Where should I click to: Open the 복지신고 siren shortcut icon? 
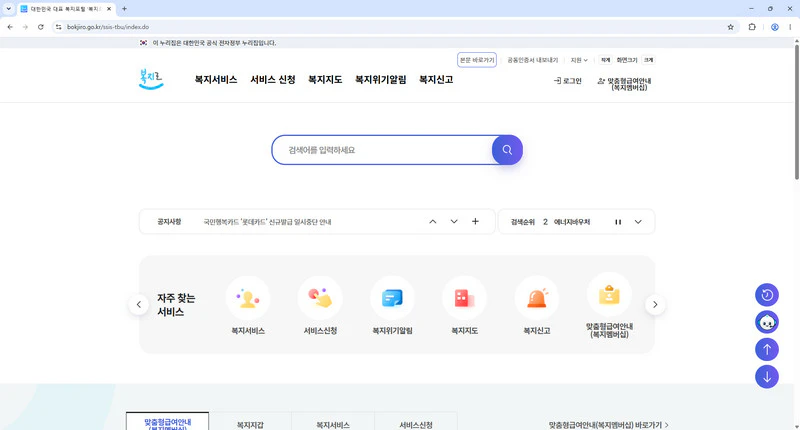(x=537, y=298)
